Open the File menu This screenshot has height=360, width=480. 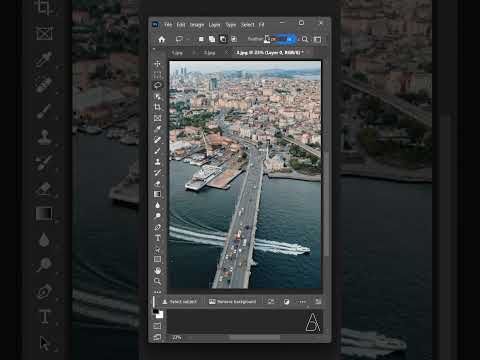coord(168,25)
